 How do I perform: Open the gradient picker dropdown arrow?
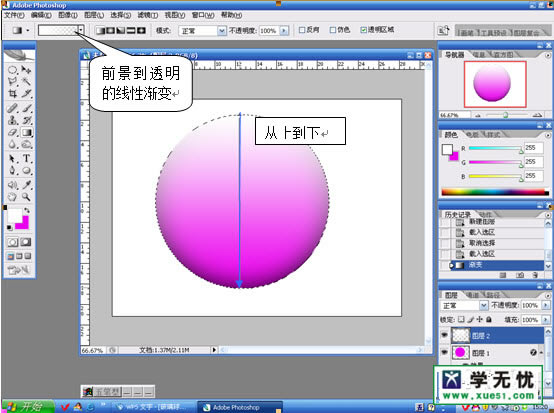(x=81, y=30)
